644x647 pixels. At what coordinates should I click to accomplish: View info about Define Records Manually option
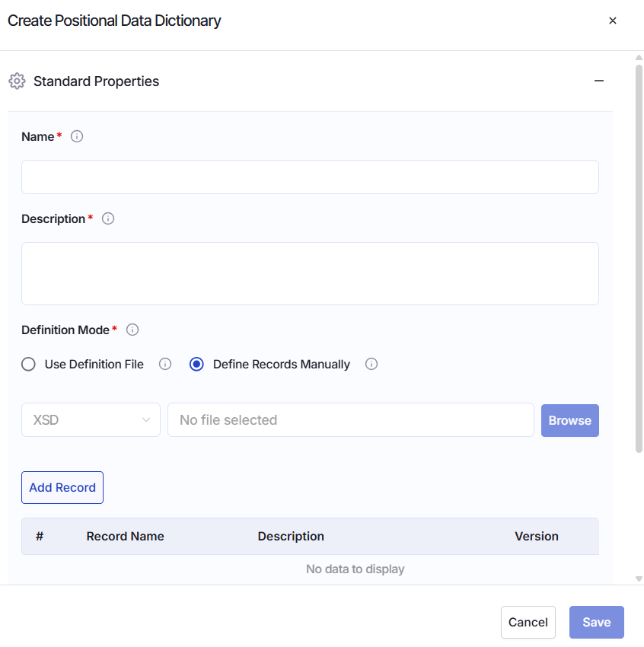[371, 364]
